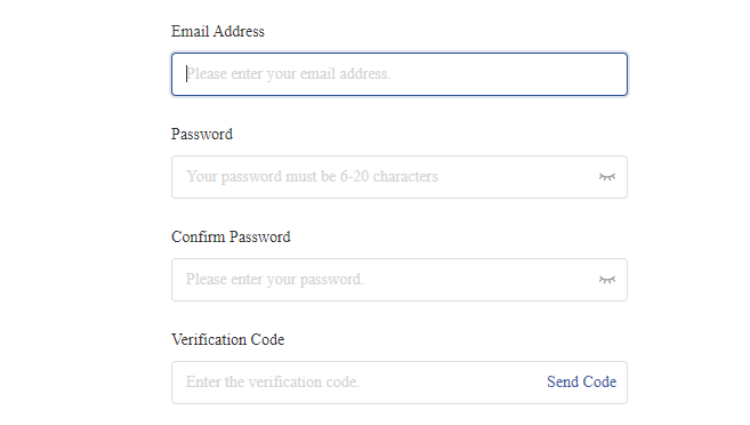
Task: Place cursor in the email text box
Action: [x=399, y=74]
